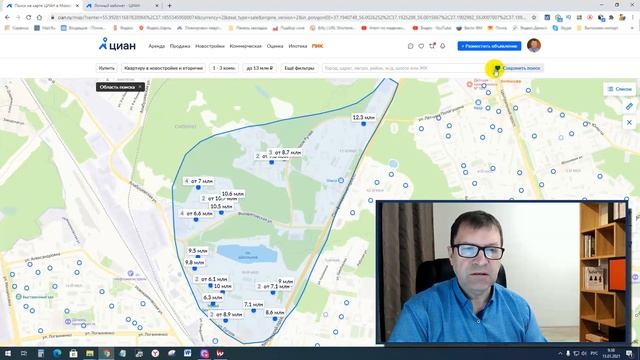Open the Оценка menu
This screenshot has height=360, width=640.
[275, 46]
